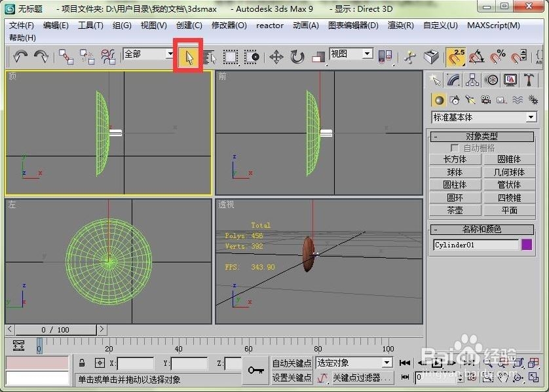The image size is (549, 392).
Task: Switch to the Display command panel tab
Action: pyautogui.click(x=510, y=80)
